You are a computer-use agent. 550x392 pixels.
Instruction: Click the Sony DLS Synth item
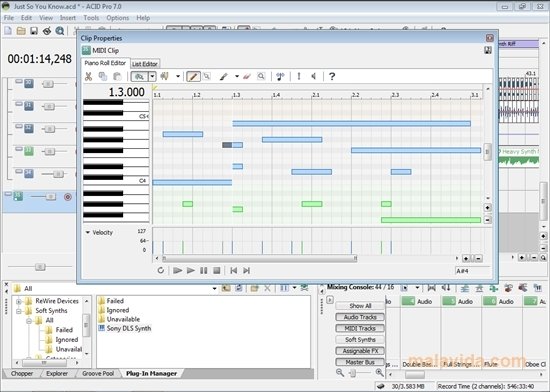125,328
